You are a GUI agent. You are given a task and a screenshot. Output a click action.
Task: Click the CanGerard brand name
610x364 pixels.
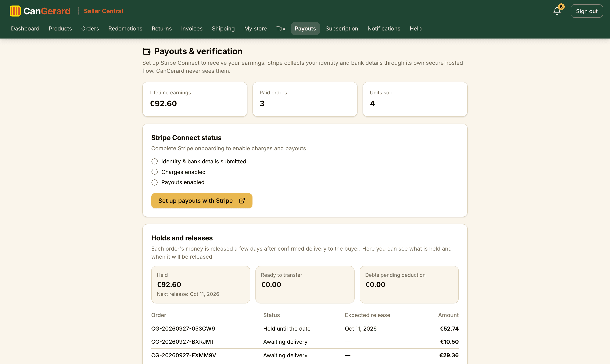pyautogui.click(x=47, y=11)
